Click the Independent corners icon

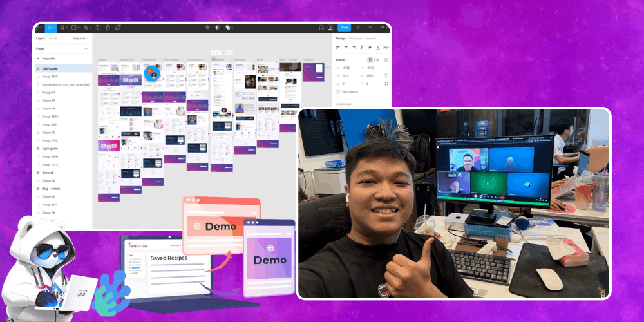[x=386, y=84]
